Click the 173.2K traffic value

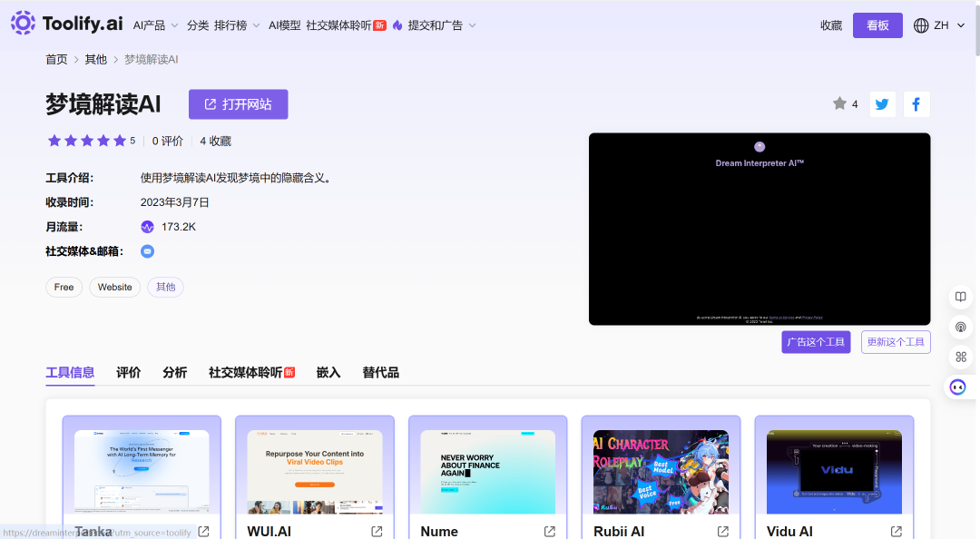pyautogui.click(x=179, y=227)
